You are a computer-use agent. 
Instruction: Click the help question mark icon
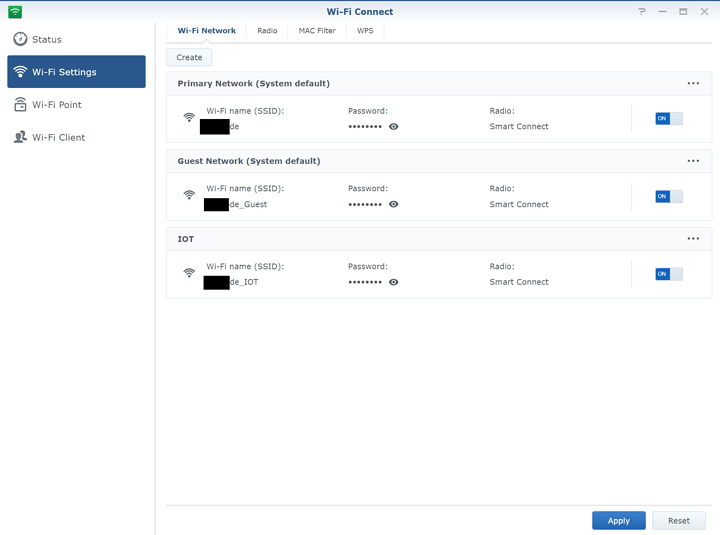point(642,11)
